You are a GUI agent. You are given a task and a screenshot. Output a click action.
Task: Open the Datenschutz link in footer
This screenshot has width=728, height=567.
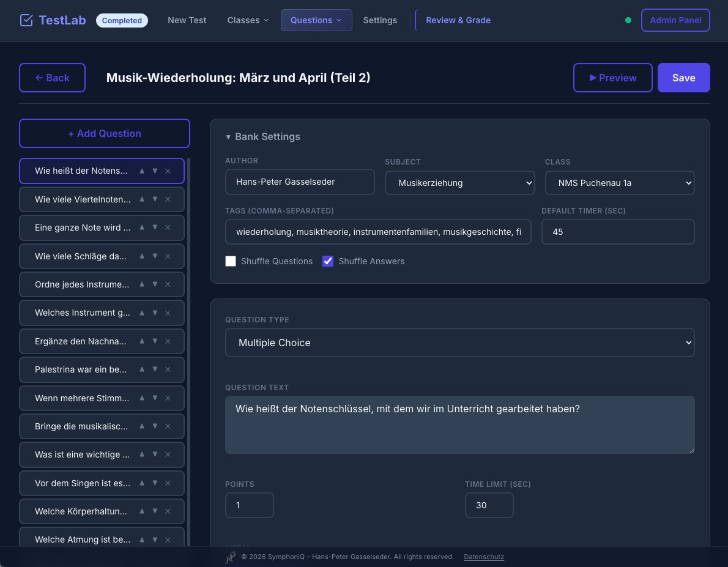point(484,557)
